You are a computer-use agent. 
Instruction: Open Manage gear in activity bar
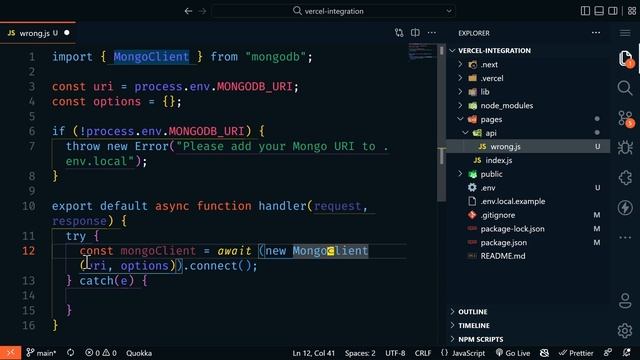pyautogui.click(x=625, y=330)
